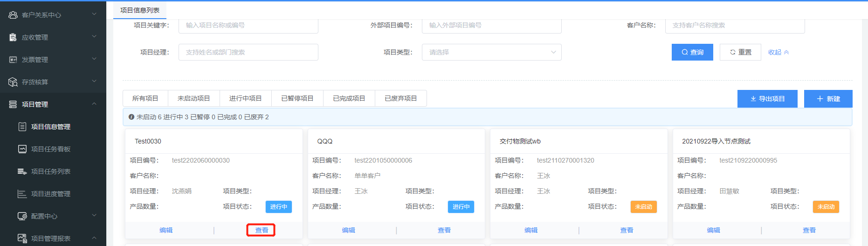Click the 发票管理 sidebar icon

(13, 60)
